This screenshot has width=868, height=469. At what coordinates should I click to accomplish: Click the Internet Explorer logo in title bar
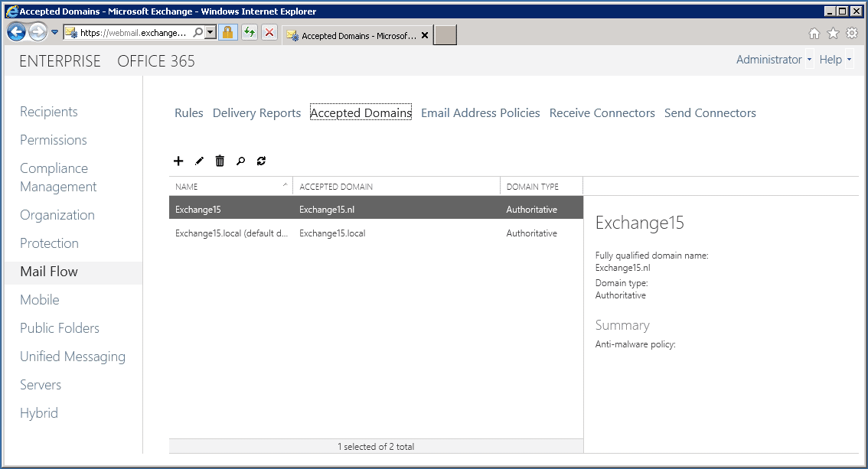(x=11, y=11)
